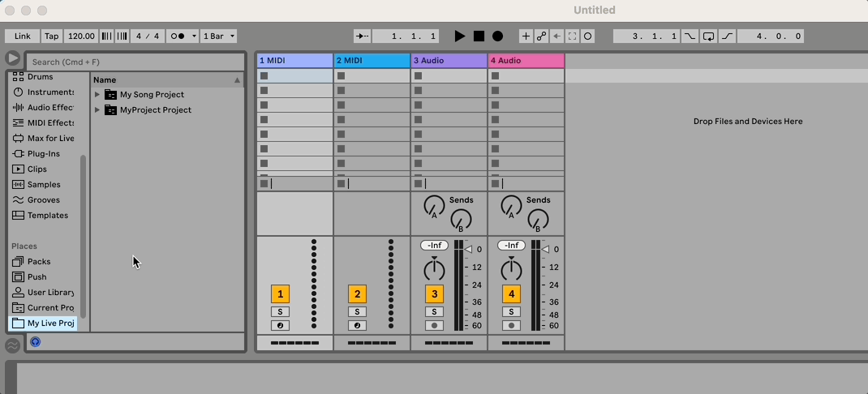Start playback with the Play button
The width and height of the screenshot is (868, 394).
[x=459, y=36]
